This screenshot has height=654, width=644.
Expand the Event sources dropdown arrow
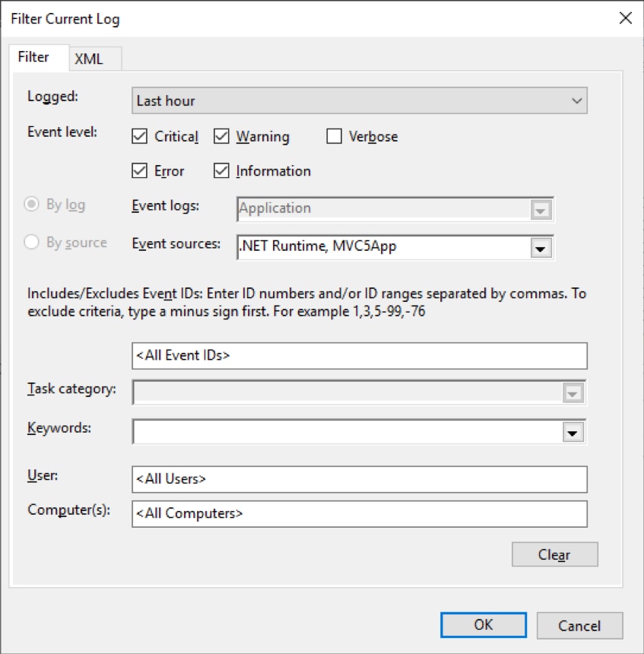[541, 247]
